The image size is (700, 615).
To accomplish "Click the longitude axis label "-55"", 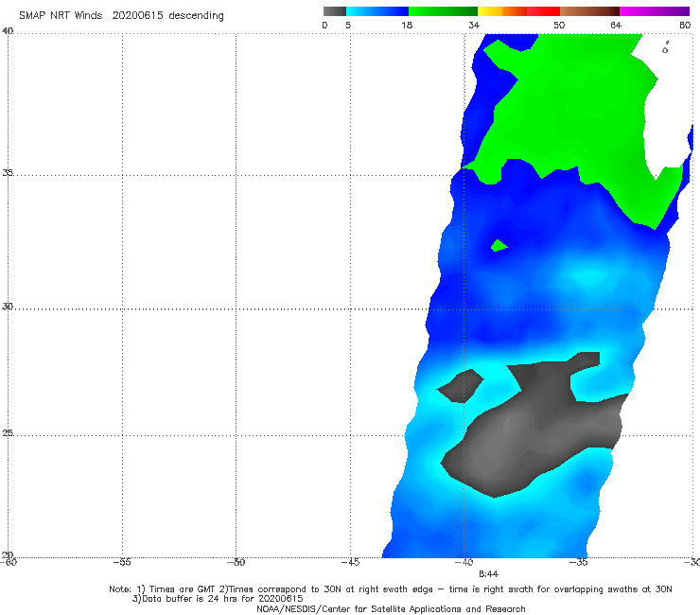I will 122,562.
